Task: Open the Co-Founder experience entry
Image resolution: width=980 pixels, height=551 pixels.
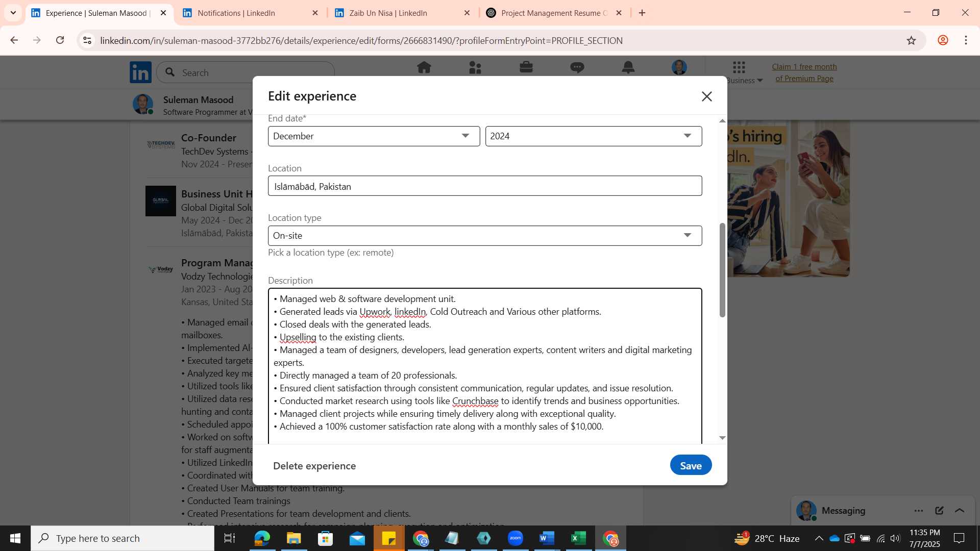Action: [208, 138]
